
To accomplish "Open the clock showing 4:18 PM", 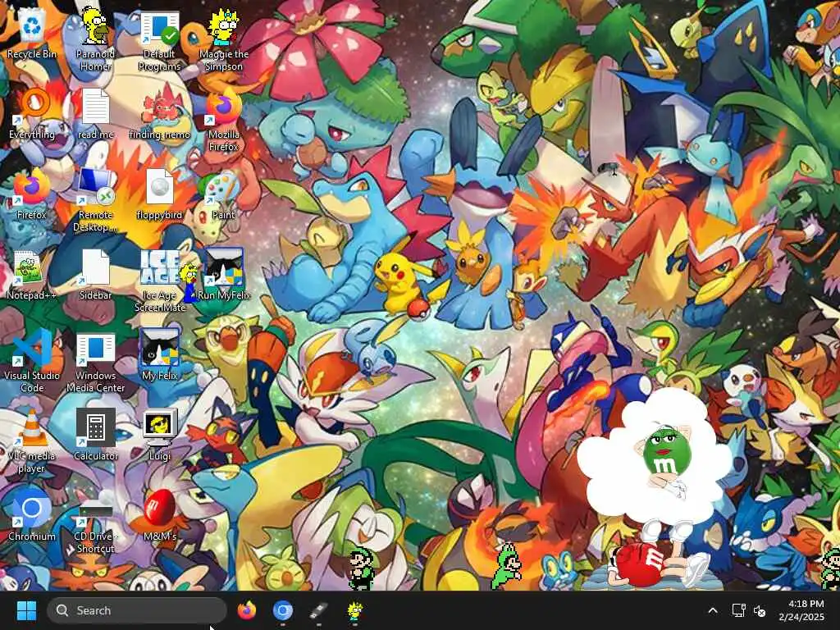I will tap(801, 610).
